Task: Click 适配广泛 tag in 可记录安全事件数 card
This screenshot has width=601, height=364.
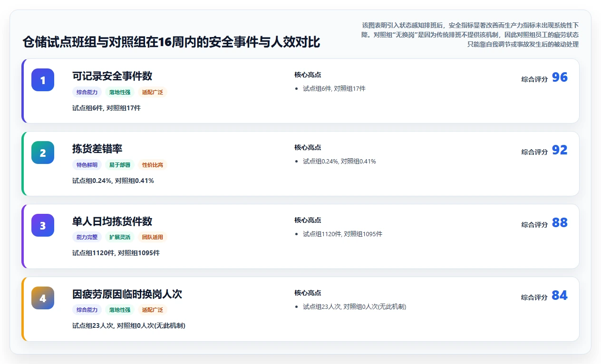Action: (x=153, y=92)
